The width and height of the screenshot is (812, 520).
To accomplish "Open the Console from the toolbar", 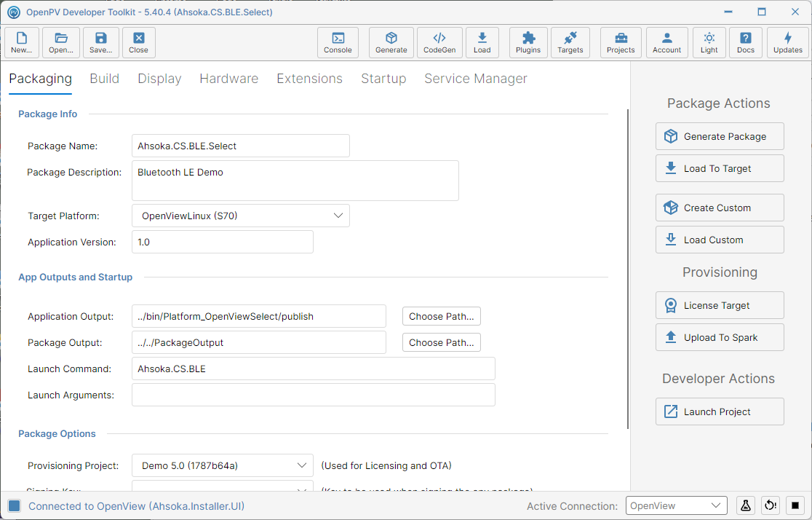I will (338, 42).
